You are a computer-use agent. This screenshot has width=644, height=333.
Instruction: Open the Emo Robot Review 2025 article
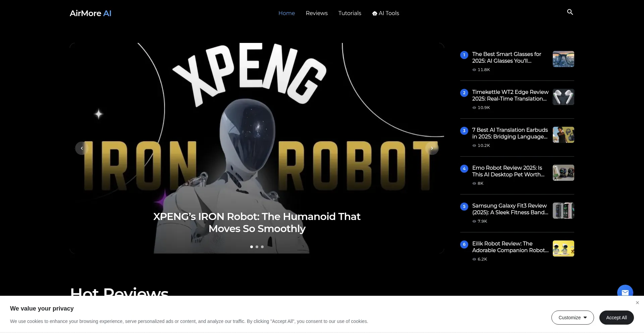click(x=508, y=171)
